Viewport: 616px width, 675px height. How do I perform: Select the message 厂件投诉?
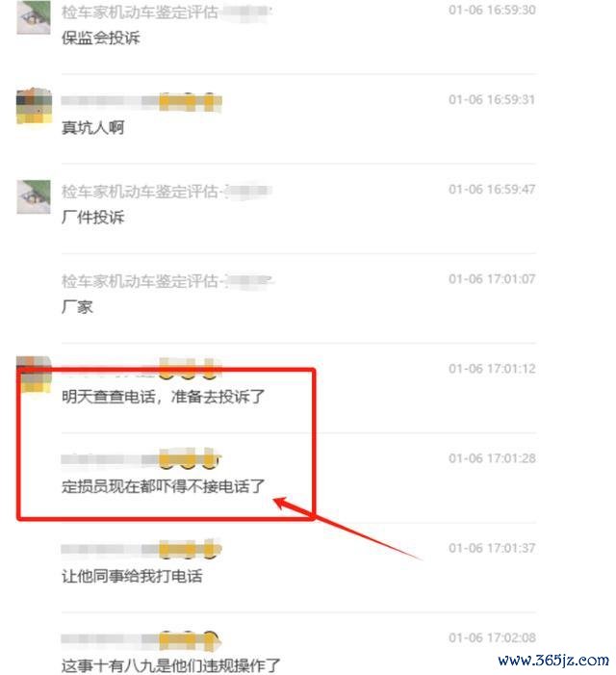[93, 217]
